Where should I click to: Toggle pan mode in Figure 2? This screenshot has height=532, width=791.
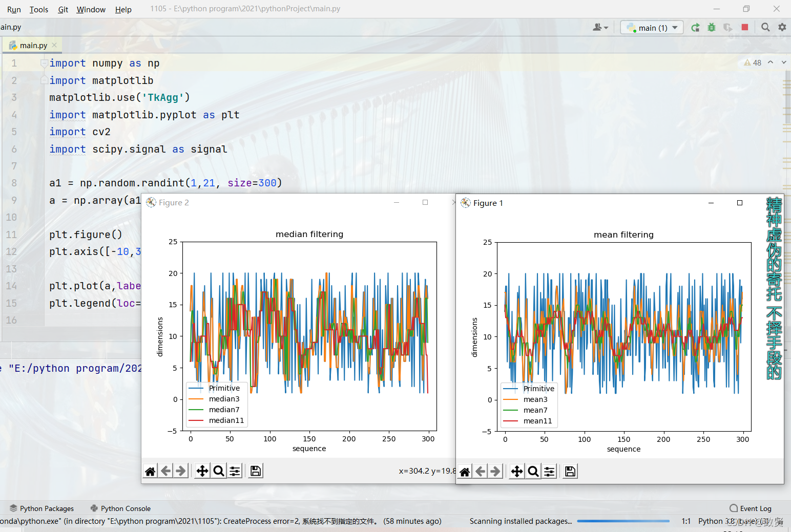(x=201, y=471)
